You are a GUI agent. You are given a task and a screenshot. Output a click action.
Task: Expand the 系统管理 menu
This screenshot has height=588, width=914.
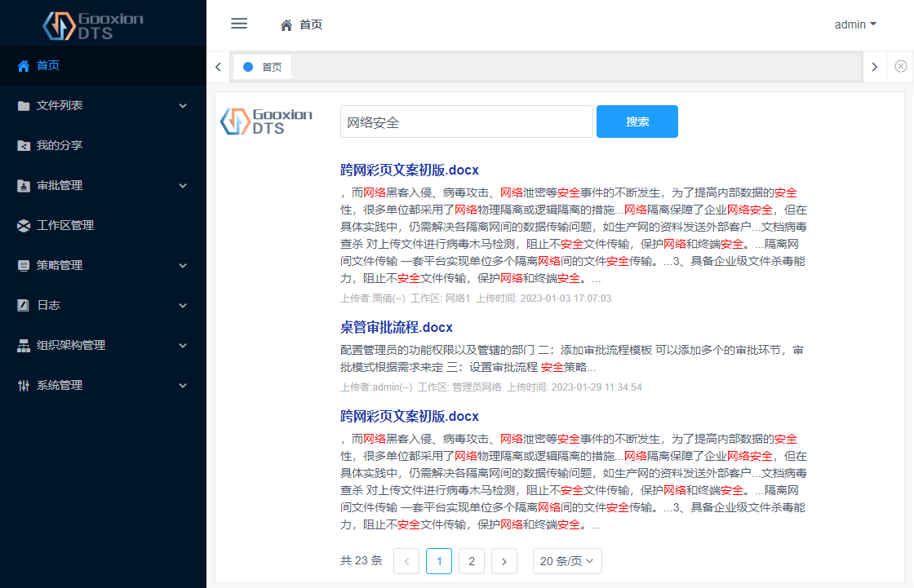pos(103,386)
